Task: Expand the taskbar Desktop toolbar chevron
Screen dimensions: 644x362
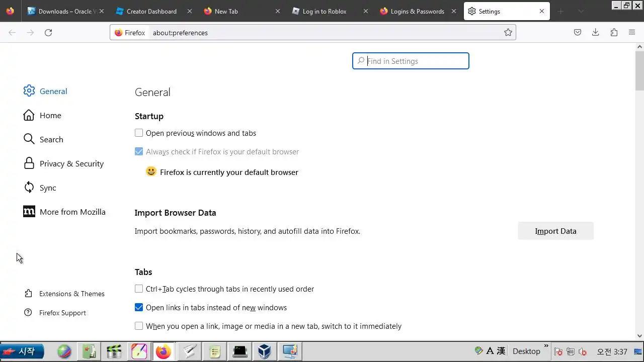Action: (546, 346)
